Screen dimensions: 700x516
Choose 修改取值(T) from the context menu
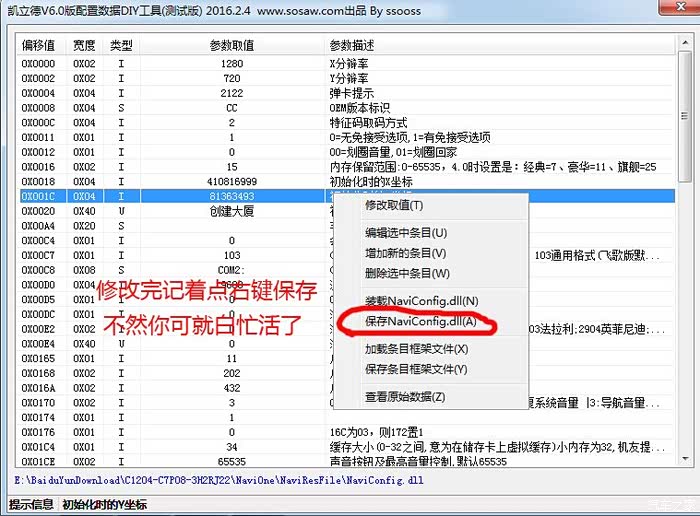[393, 205]
